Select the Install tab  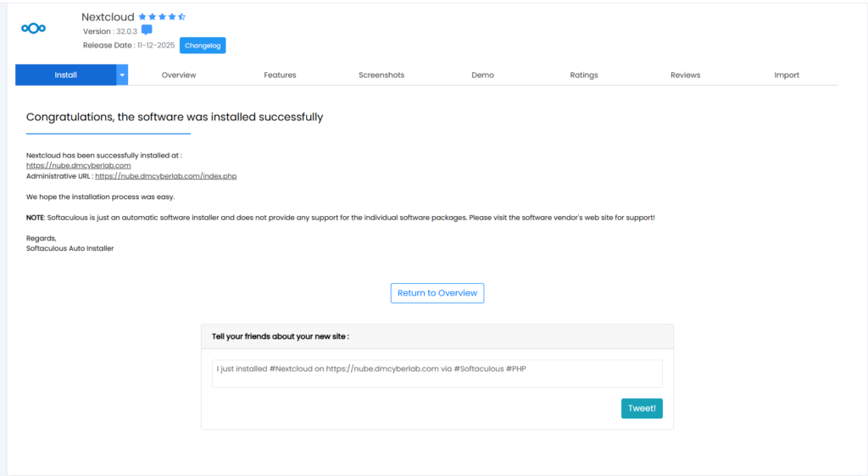[x=65, y=75]
